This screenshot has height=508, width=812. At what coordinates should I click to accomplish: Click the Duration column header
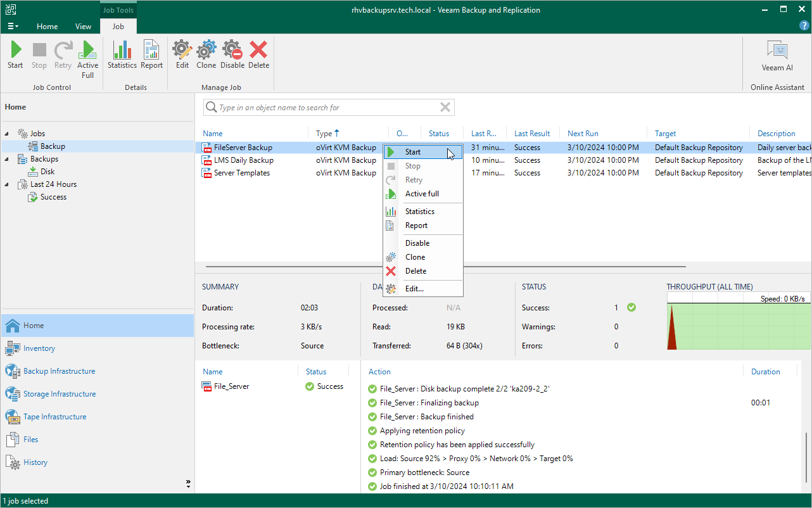[766, 372]
